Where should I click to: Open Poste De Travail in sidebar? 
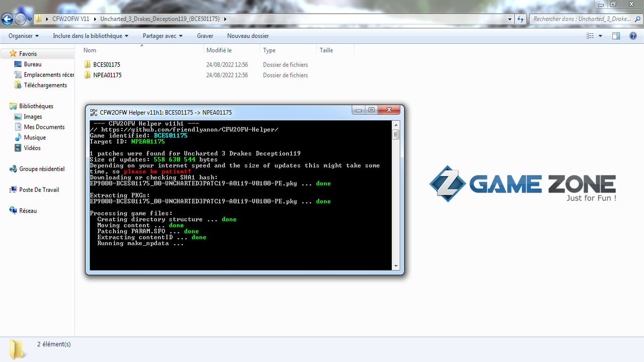39,190
